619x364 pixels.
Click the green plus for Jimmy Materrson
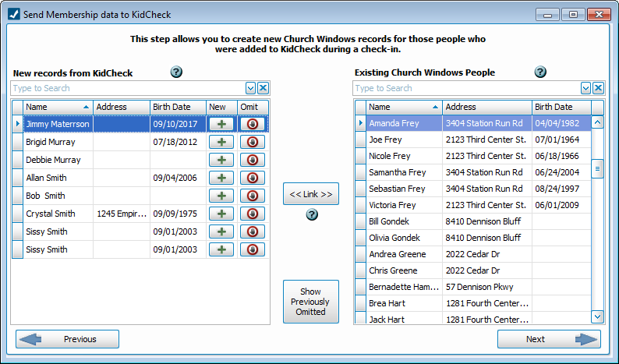pos(221,124)
